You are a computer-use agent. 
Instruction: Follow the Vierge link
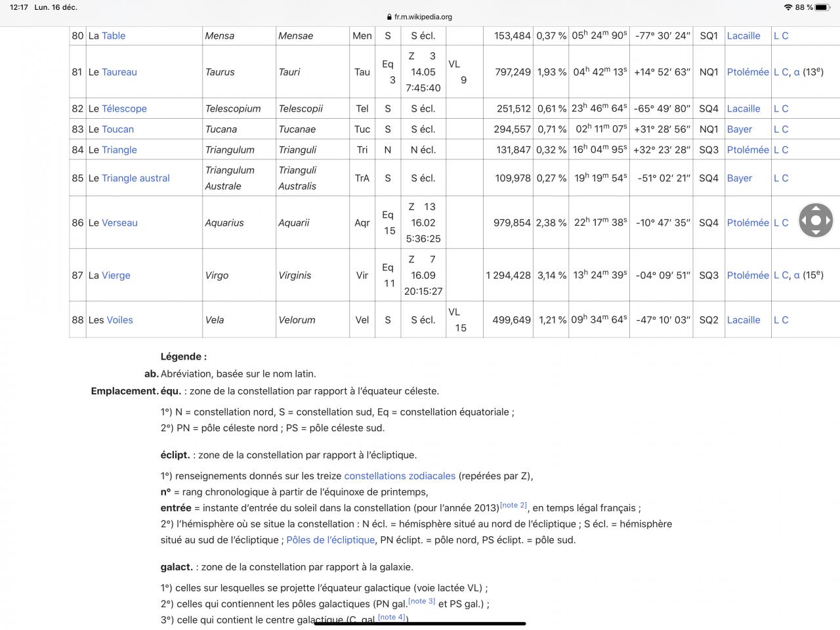click(116, 276)
